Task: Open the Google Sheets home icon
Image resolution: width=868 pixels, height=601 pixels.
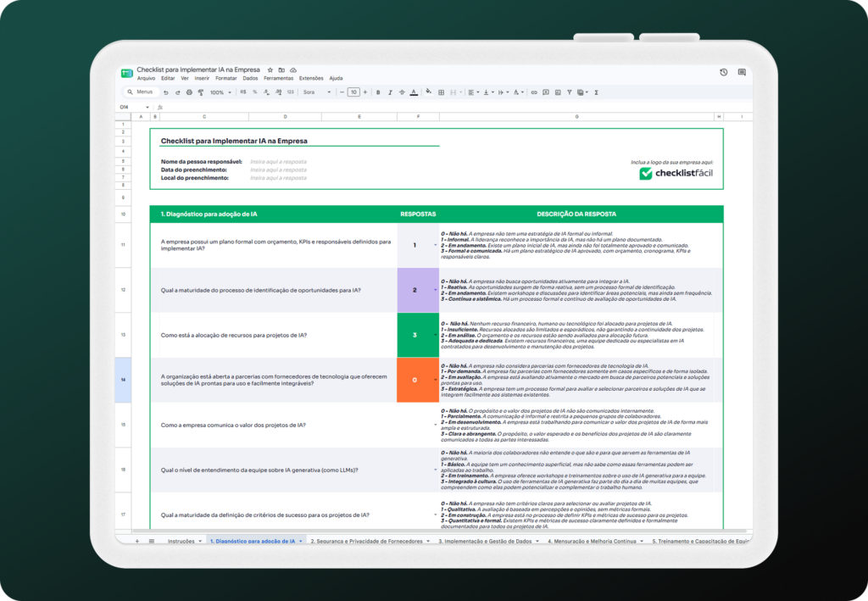Action: (127, 73)
